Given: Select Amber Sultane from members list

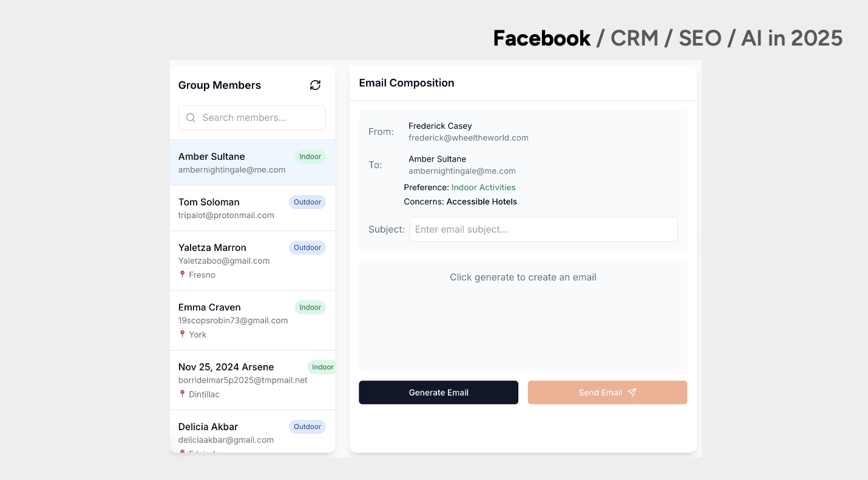Looking at the screenshot, I should [x=231, y=163].
